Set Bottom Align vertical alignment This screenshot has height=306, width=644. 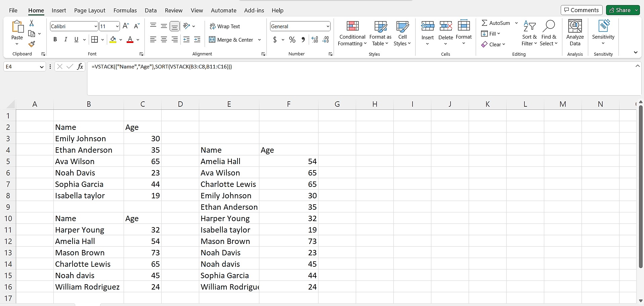(175, 26)
